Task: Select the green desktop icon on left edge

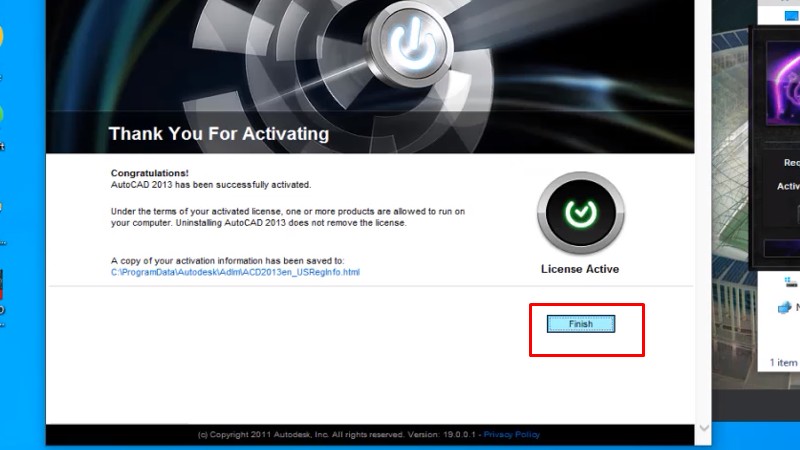Action: [x=2, y=112]
